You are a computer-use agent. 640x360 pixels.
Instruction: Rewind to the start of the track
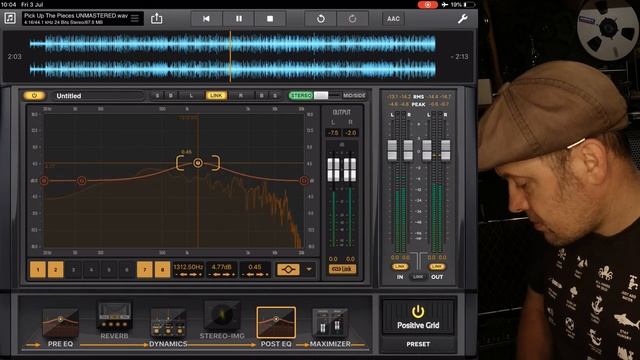[207, 19]
